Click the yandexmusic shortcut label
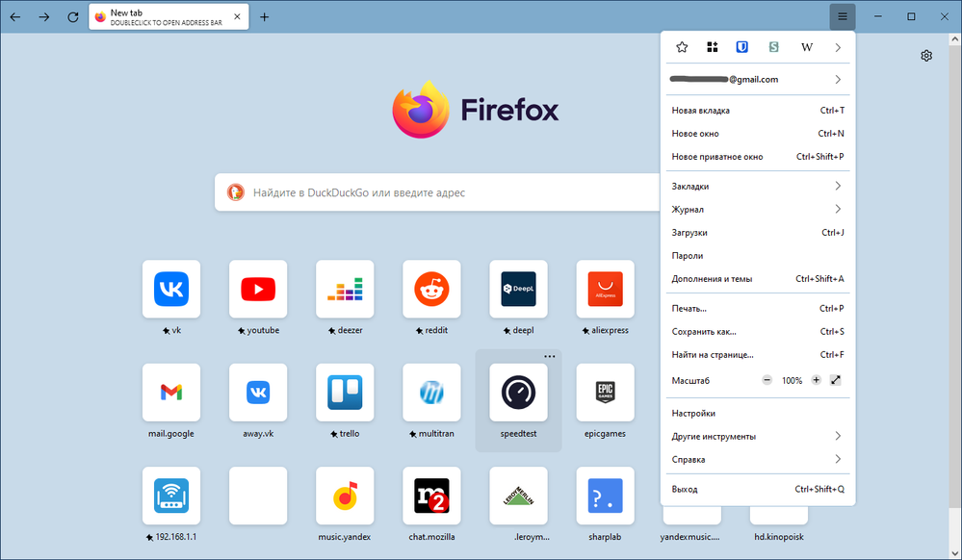Image resolution: width=962 pixels, height=560 pixels. coord(690,537)
